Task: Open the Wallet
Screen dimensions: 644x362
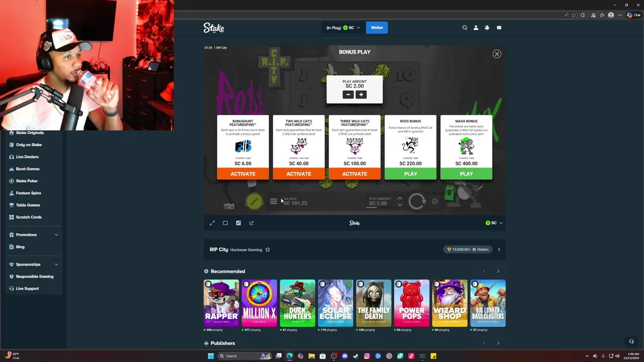Action: (377, 28)
